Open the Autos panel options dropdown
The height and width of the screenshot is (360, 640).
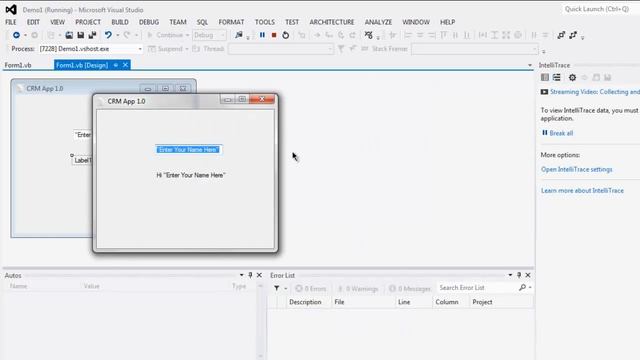241,275
